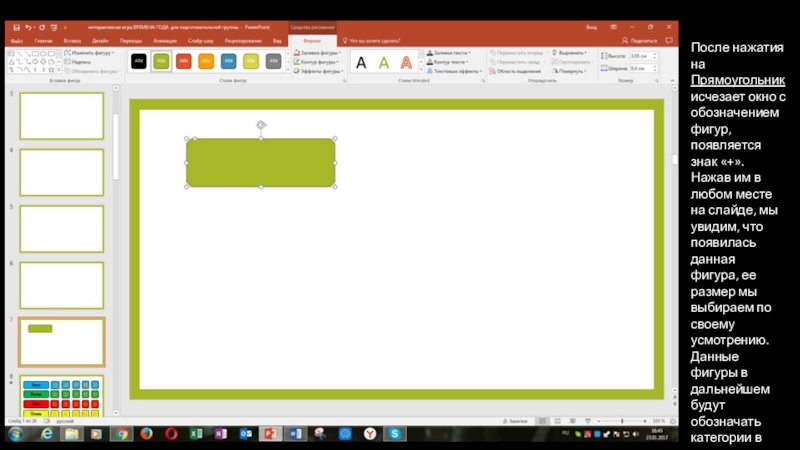Apply the orange outlined WordArt A style
Screen dimensions: 800x450
click(x=406, y=63)
